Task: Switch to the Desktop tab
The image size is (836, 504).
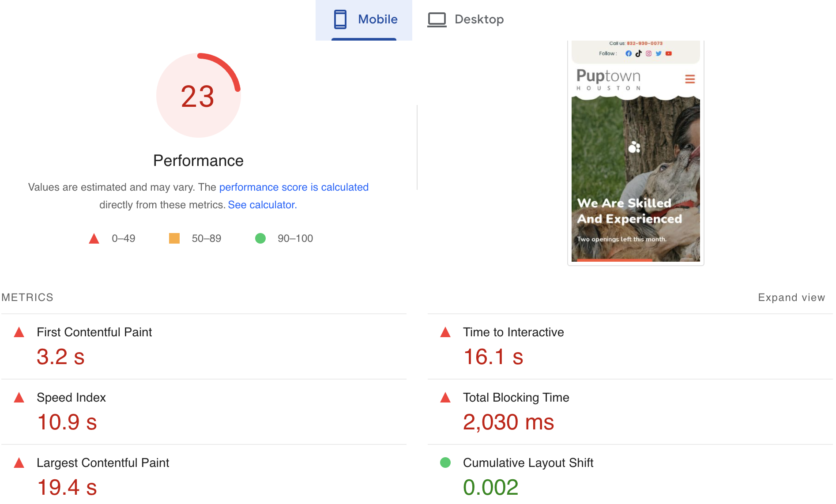Action: point(466,19)
